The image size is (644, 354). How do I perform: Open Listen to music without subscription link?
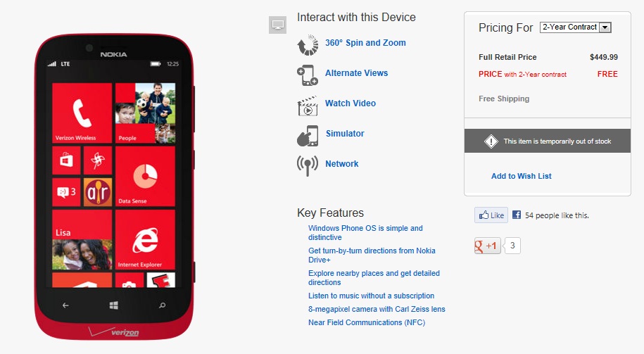click(371, 296)
